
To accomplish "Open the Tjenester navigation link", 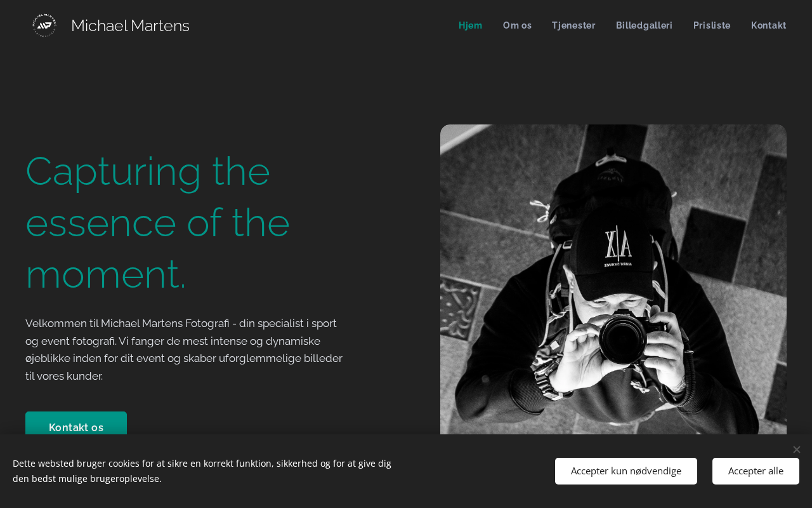I will click(x=573, y=25).
